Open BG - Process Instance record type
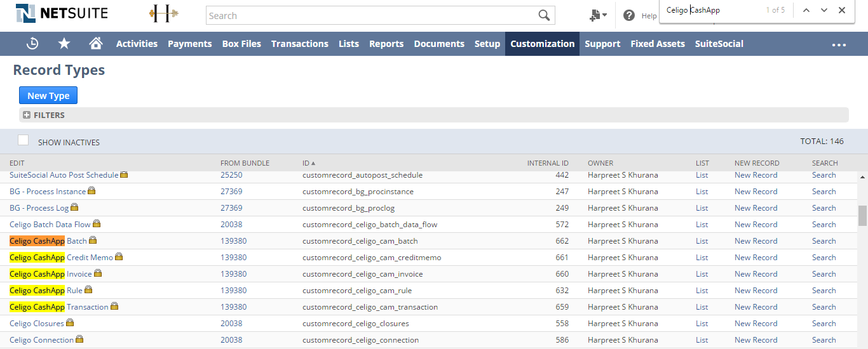 coord(48,192)
